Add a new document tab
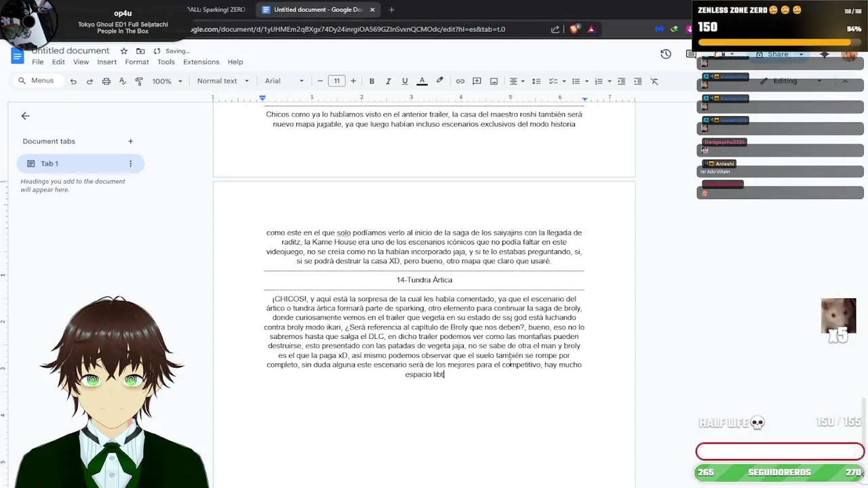 tap(130, 141)
